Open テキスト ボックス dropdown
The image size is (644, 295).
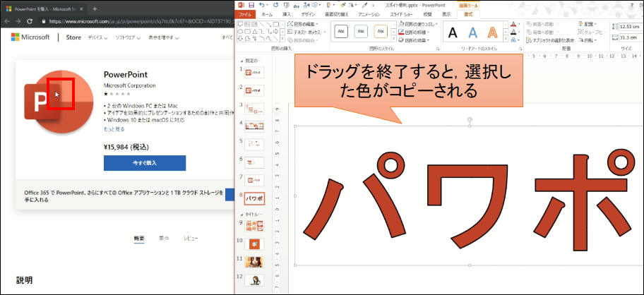pyautogui.click(x=306, y=32)
